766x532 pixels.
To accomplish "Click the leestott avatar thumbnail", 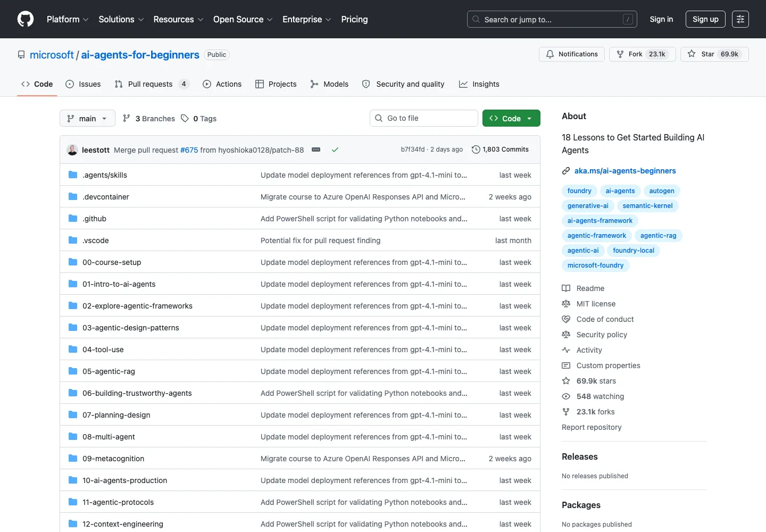I will pos(72,150).
